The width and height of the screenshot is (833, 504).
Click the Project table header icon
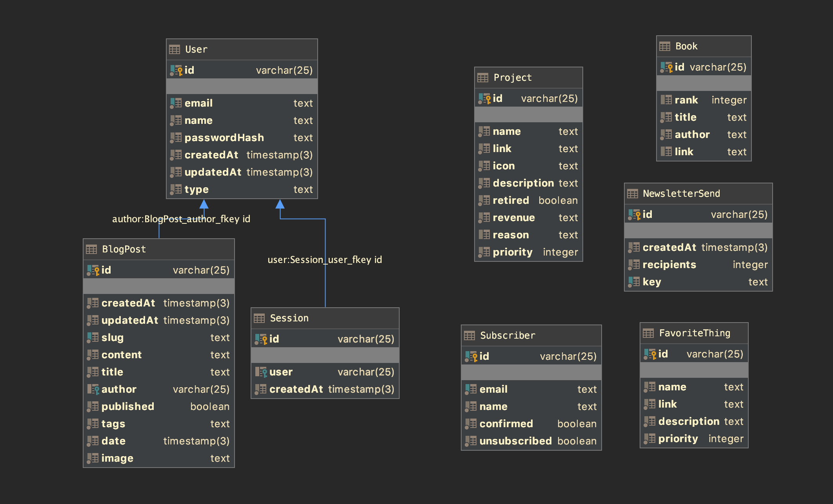(483, 78)
